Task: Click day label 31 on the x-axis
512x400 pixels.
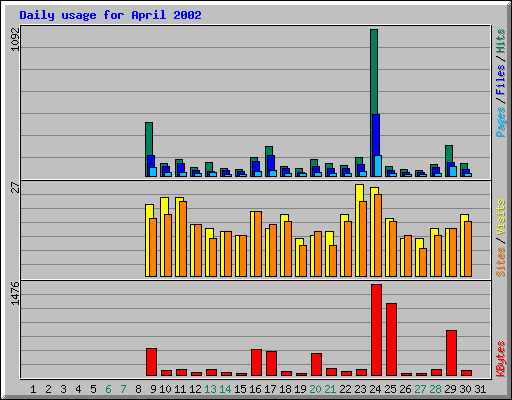Action: click(480, 389)
